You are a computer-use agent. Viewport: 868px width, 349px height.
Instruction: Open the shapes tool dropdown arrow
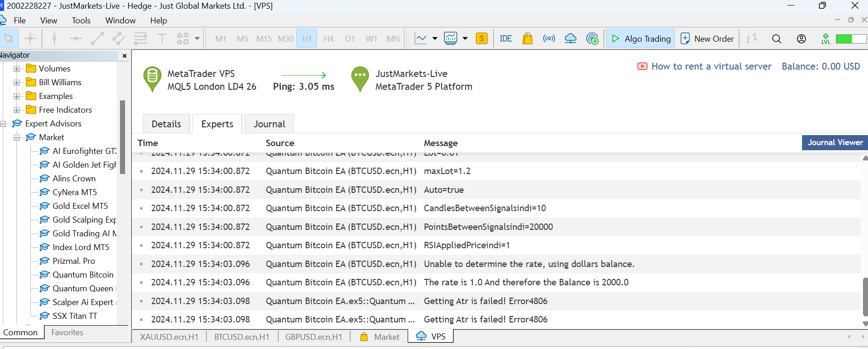coord(197,38)
